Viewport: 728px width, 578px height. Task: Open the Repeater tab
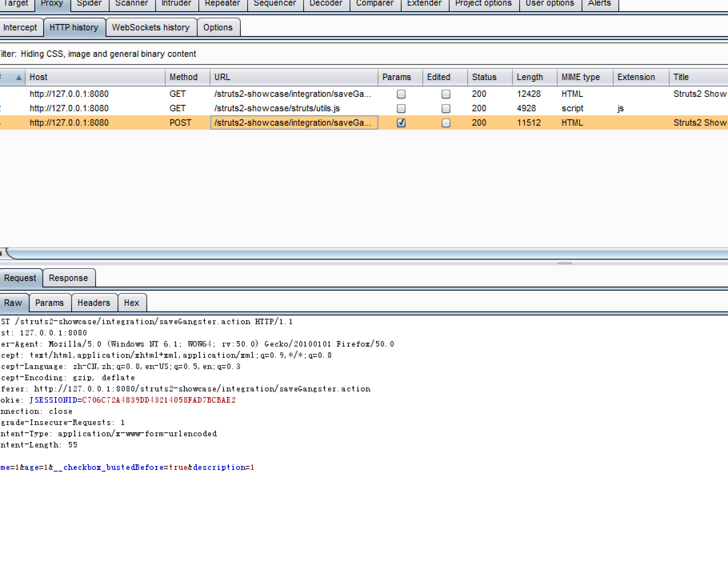coord(222,4)
